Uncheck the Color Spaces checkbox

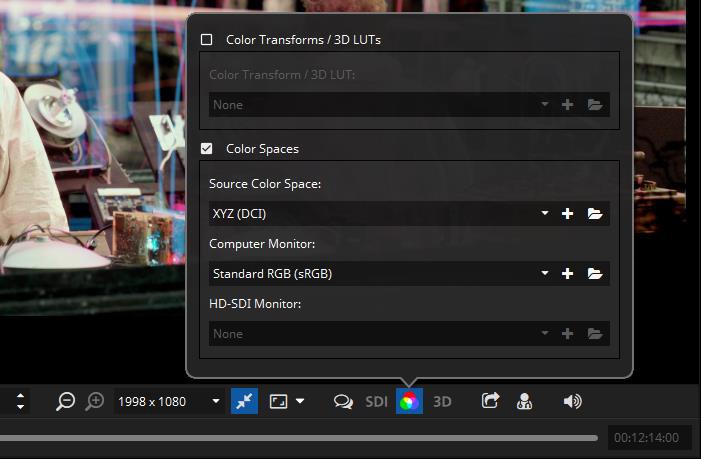click(x=207, y=149)
